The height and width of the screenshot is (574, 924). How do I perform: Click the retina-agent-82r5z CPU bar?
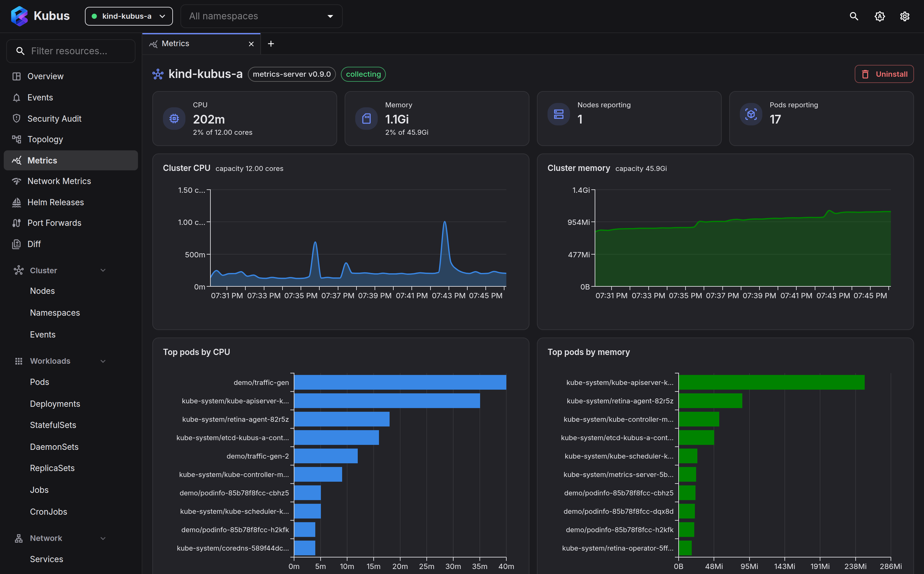[x=342, y=419]
